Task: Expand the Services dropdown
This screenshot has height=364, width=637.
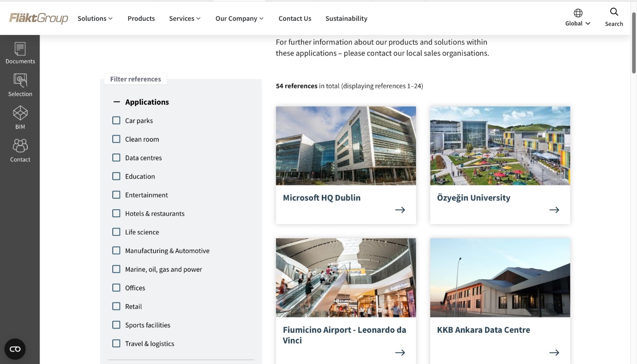Action: tap(185, 19)
